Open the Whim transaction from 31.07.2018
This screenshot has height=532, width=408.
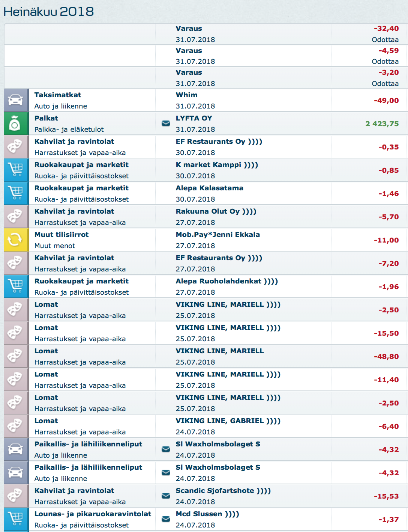[187, 95]
